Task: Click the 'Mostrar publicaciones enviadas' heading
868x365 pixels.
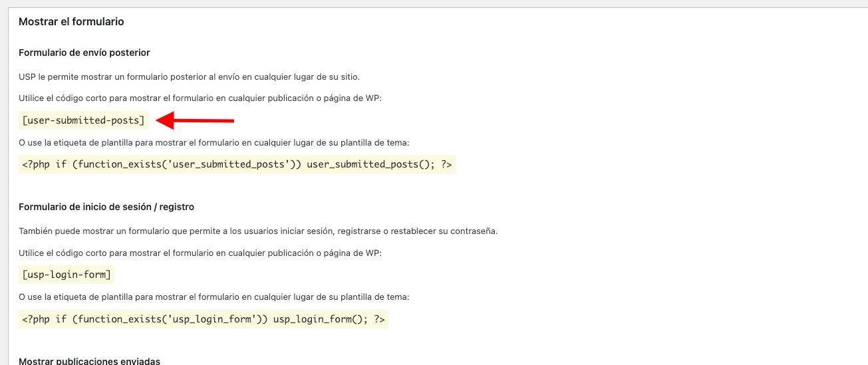Action: coord(89,361)
